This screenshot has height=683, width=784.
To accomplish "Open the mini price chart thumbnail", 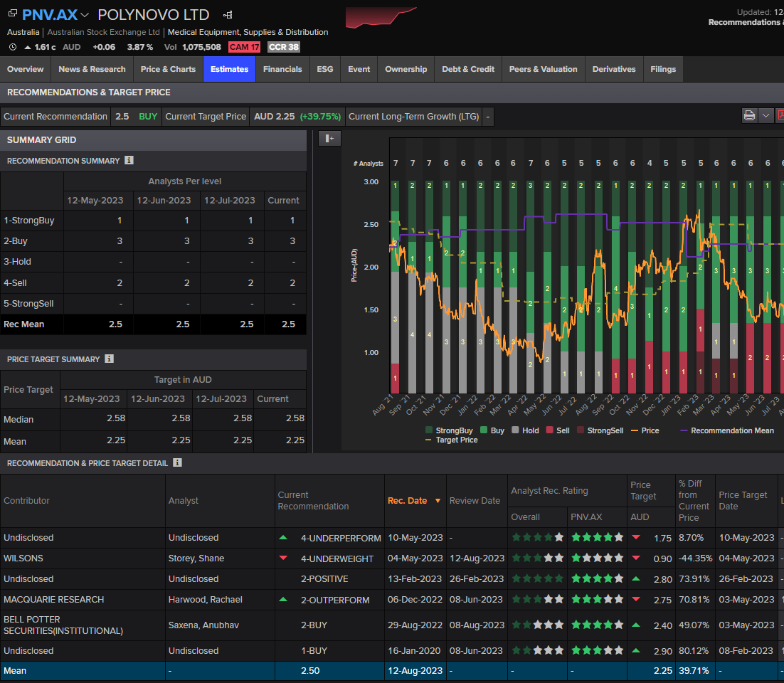I will 381,17.
